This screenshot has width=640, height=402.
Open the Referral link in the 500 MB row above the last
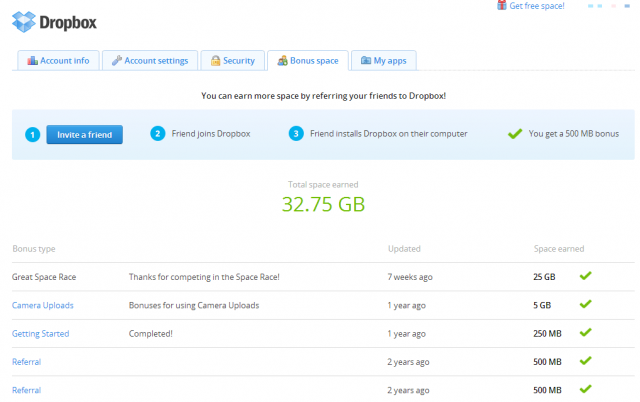point(27,362)
